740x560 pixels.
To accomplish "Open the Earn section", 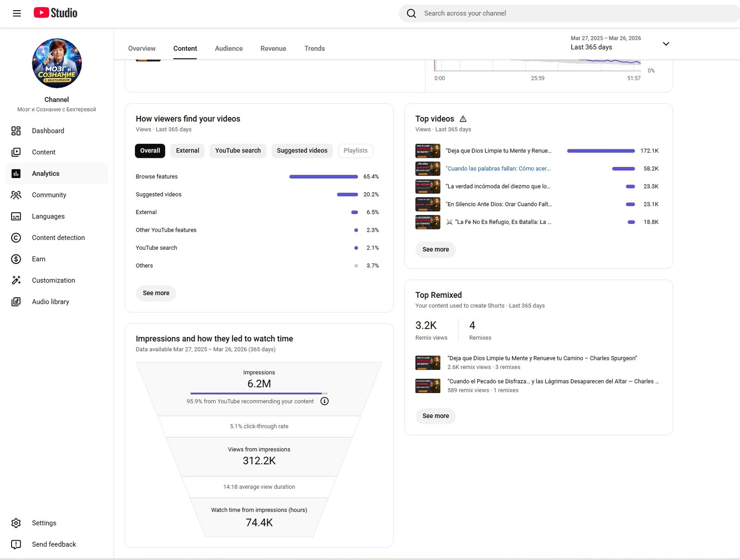I will [38, 259].
